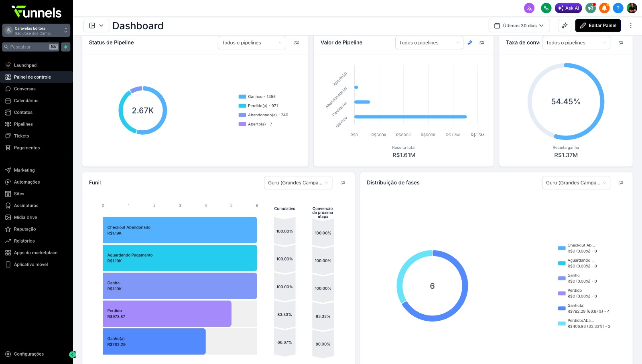
Task: Click the Aguardando Pagamento funnel bar
Action: tap(180, 258)
